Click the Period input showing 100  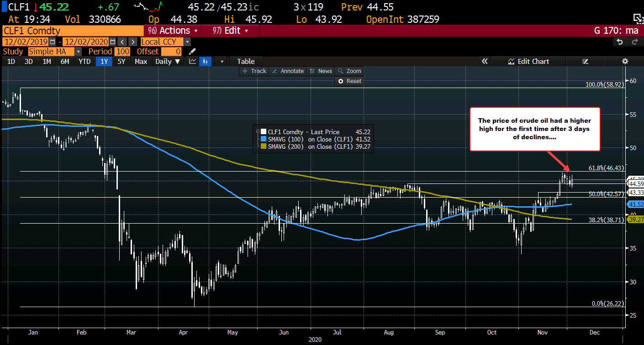(122, 52)
